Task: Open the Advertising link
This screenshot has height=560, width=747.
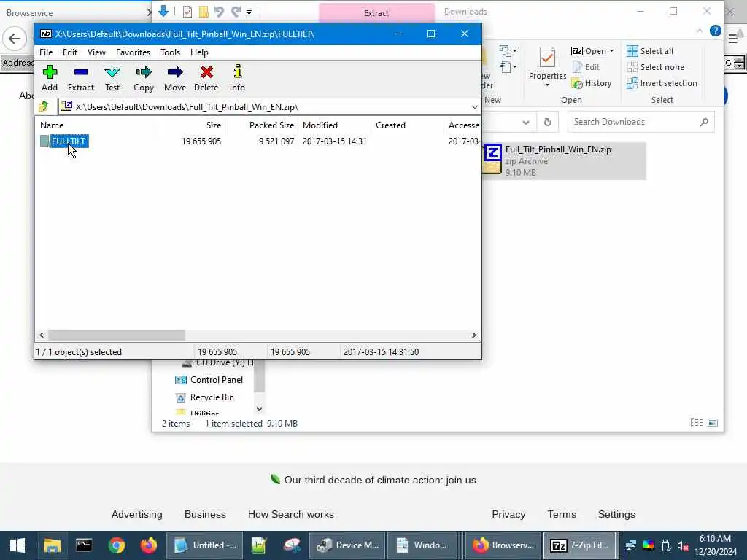Action: coord(136,514)
